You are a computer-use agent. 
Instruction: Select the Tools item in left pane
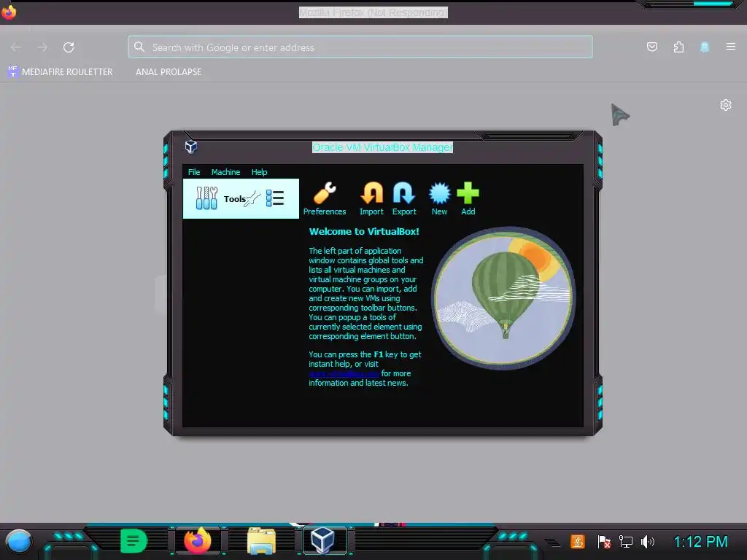(x=241, y=198)
